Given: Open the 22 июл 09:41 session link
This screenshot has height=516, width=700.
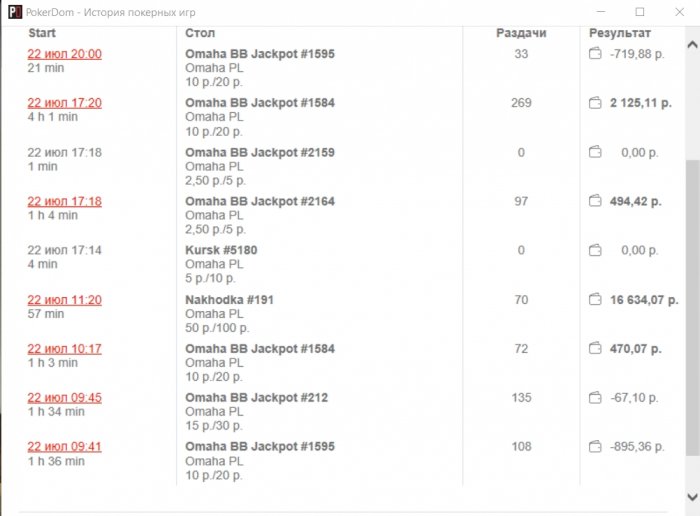Looking at the screenshot, I should click(x=64, y=447).
